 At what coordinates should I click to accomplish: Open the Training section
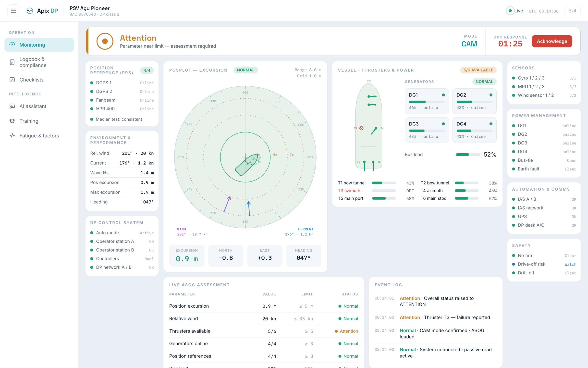click(x=39, y=121)
